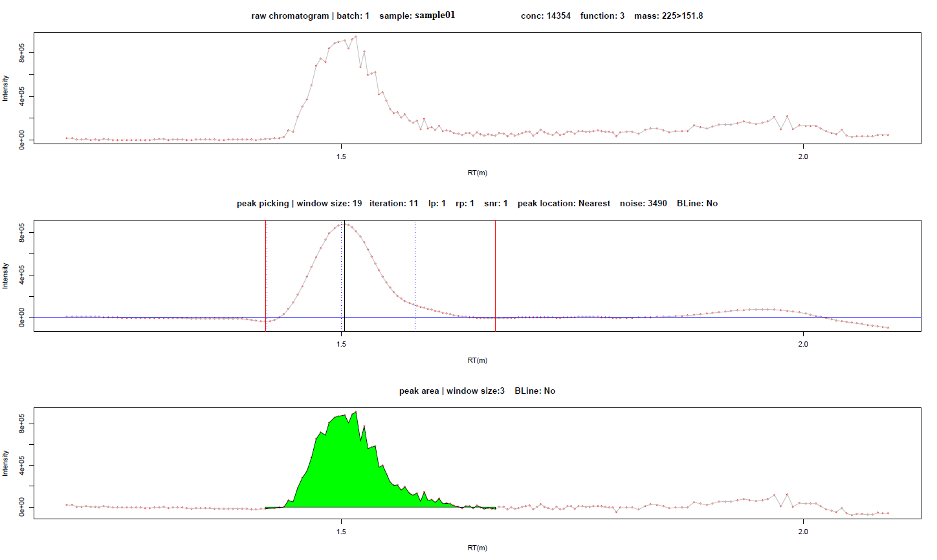Click the solid black peak apex line
This screenshot has width=937, height=560.
[x=344, y=276]
